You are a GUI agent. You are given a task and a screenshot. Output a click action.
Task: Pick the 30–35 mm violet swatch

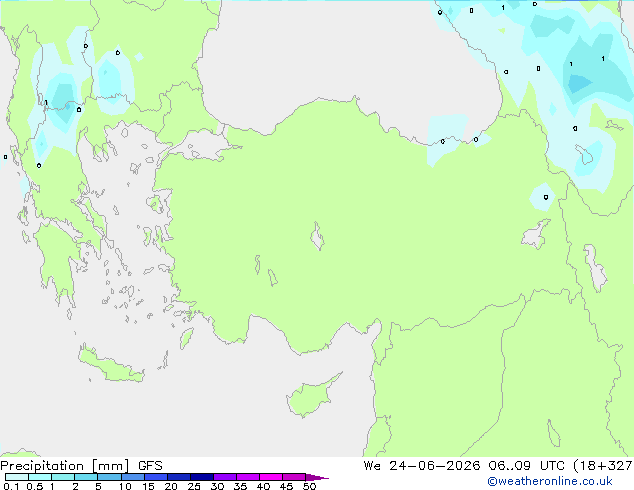[x=224, y=477]
